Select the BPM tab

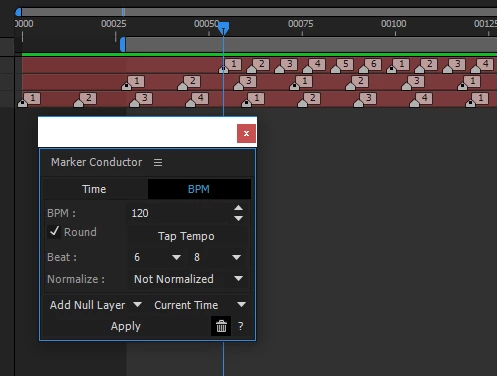[x=199, y=189]
